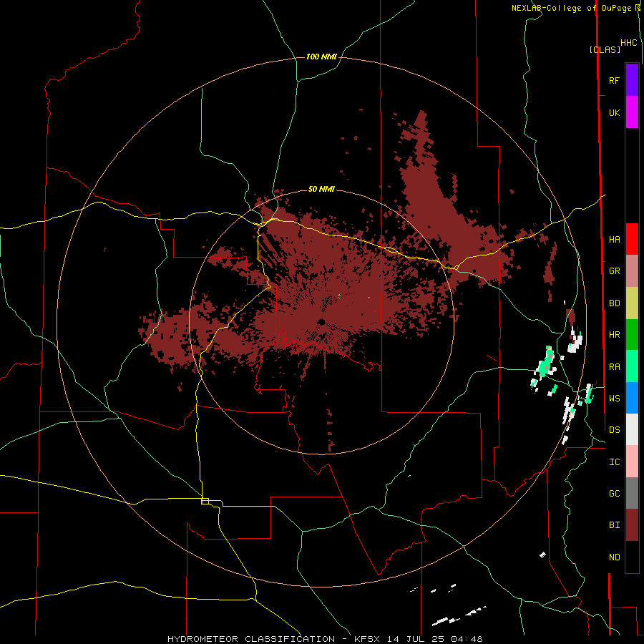
Task: Click the HR legend label
Action: 615,335
